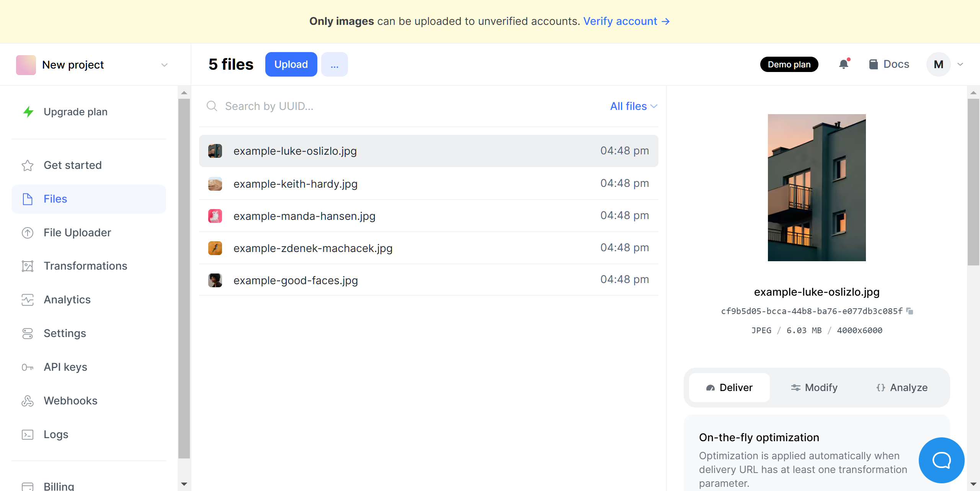
Task: Open the File Uploader section
Action: point(77,232)
